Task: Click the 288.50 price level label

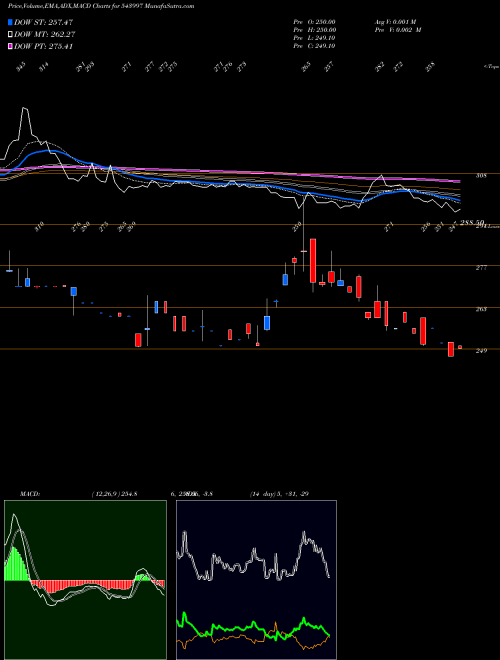Action: pos(472,223)
